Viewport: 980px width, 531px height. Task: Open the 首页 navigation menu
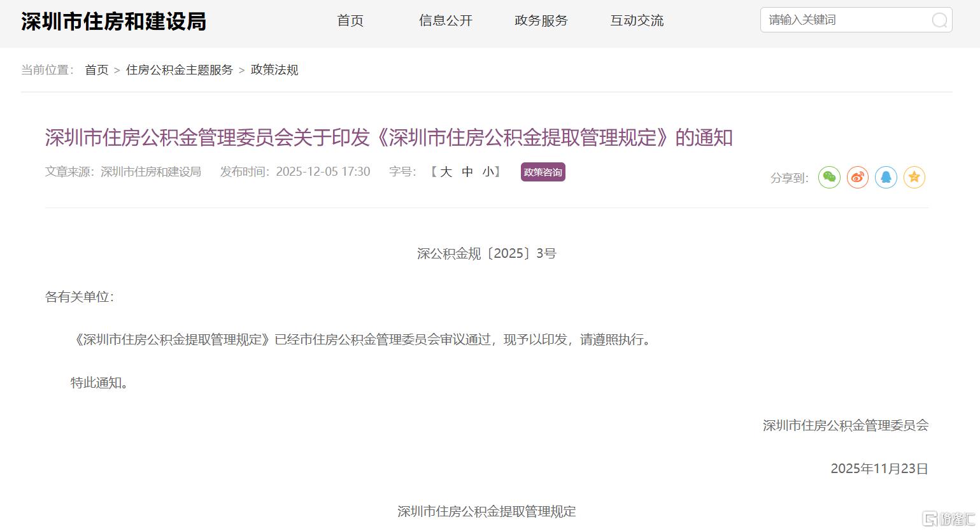(350, 21)
